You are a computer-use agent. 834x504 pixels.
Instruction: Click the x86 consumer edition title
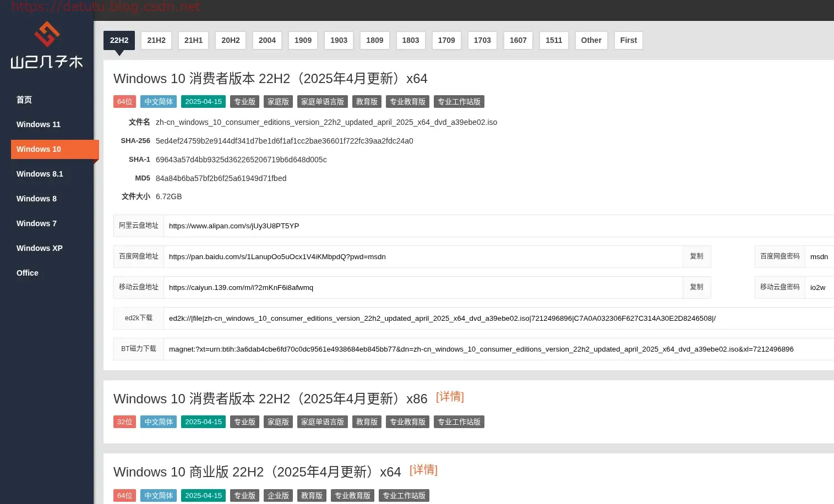coord(270,399)
